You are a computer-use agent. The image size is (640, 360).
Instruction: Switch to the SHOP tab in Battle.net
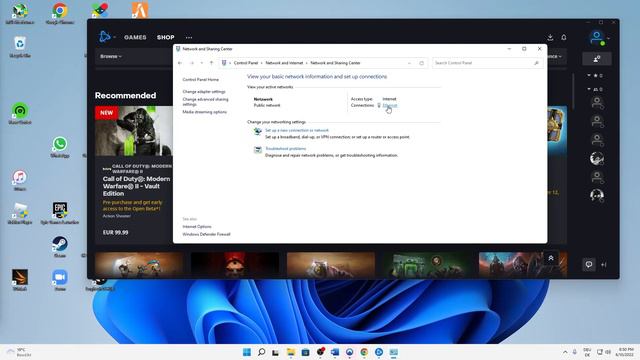(165, 37)
